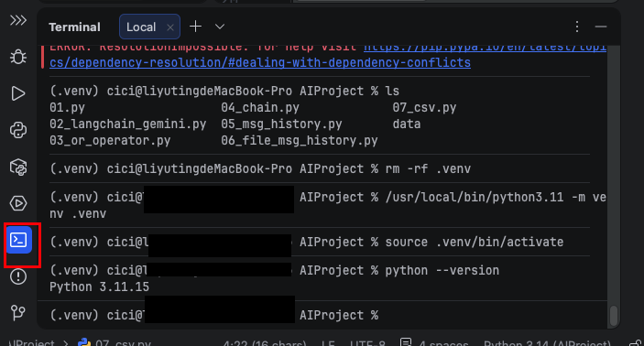Image resolution: width=644 pixels, height=346 pixels.
Task: Click 04_chain.py in ls output
Action: tap(260, 107)
